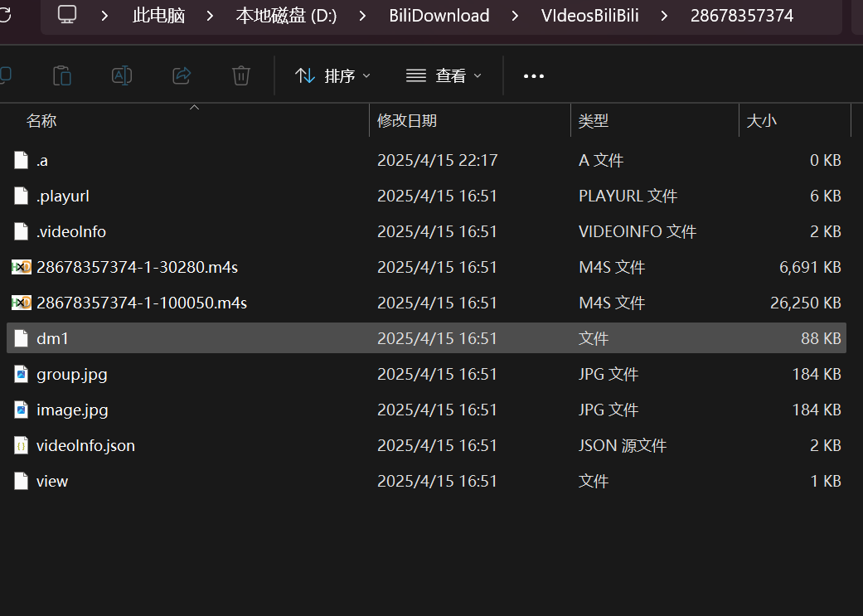Click the 6,691 KB size cell
Screen dimensions: 863x616
(810, 267)
